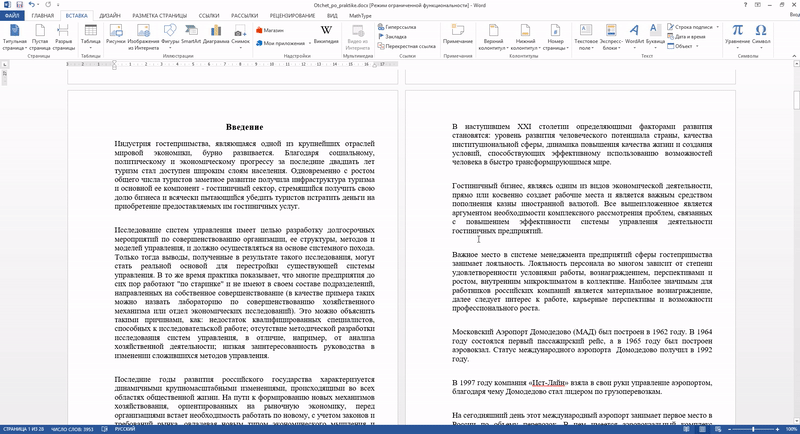Image resolution: width=800 pixels, height=434 pixels.
Task: Insert a Гиперссылка hyperlink
Action: [x=397, y=27]
